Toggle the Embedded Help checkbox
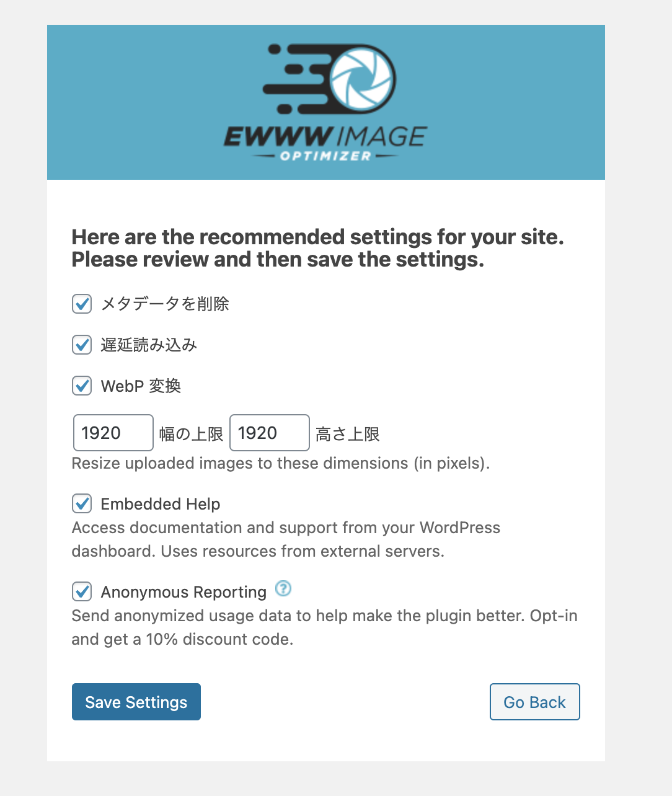The height and width of the screenshot is (796, 672). point(82,503)
